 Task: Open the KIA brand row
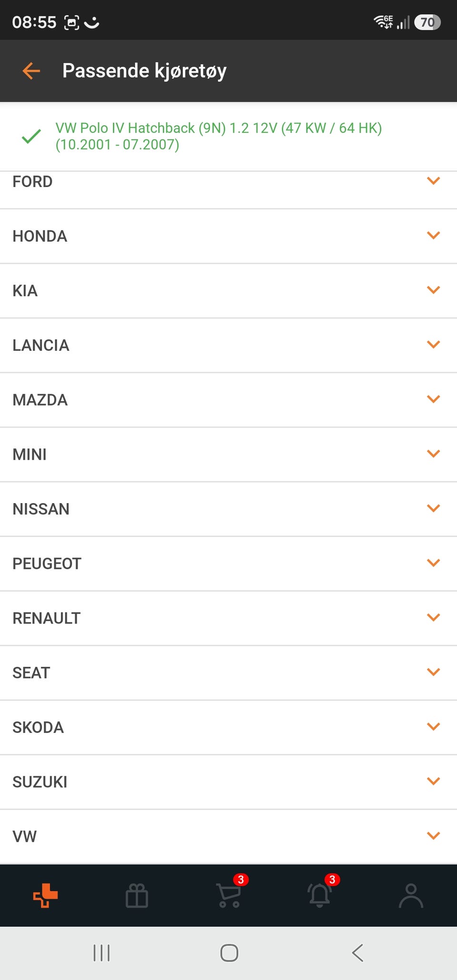point(228,291)
